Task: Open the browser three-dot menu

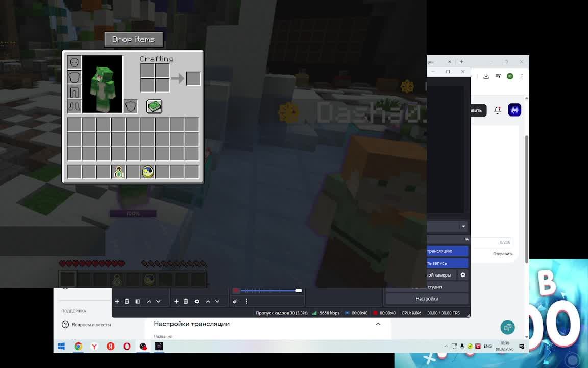Action: tap(522, 76)
